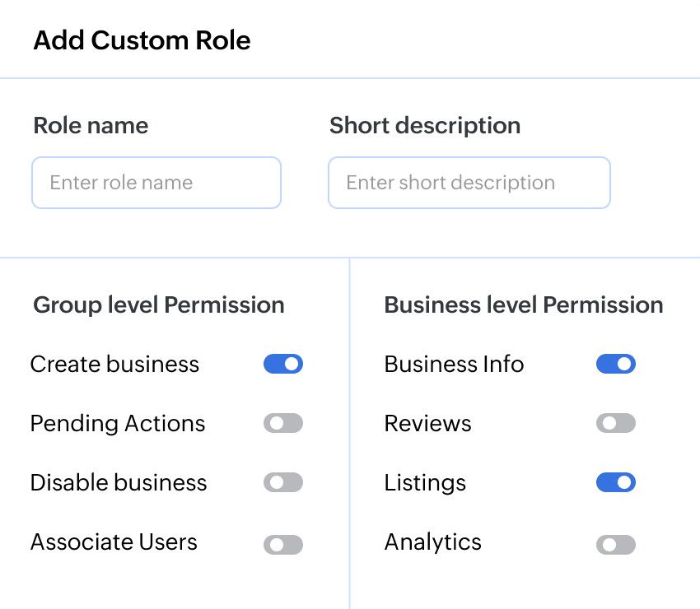Click the Group level Permission heading

click(x=159, y=304)
